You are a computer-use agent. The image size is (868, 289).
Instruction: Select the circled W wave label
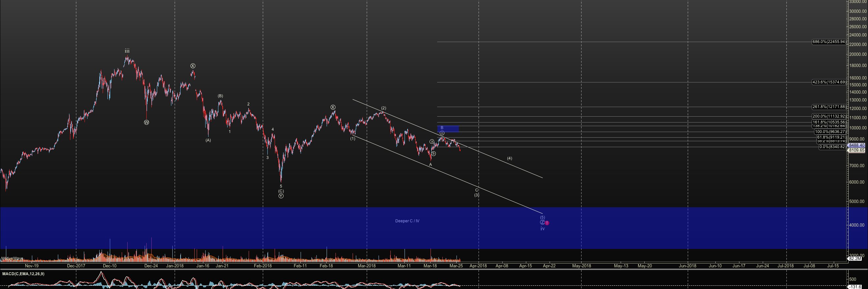(x=146, y=122)
